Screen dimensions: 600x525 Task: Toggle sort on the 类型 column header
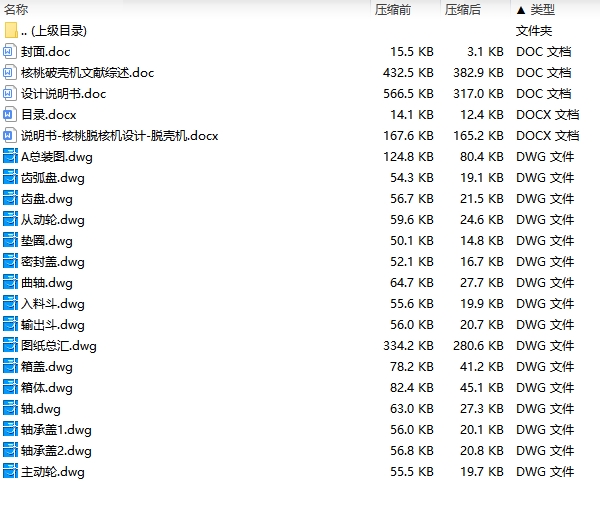click(536, 9)
